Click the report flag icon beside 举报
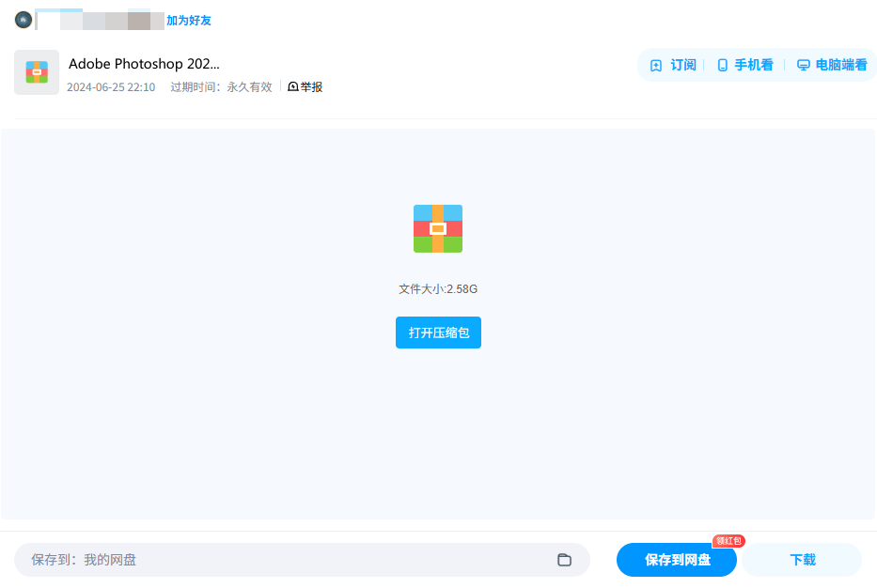This screenshot has width=877, height=588. coord(292,85)
